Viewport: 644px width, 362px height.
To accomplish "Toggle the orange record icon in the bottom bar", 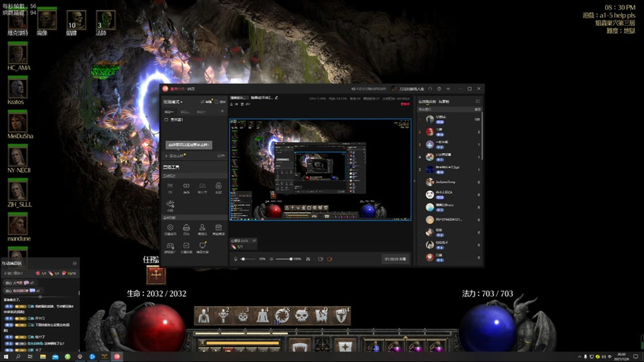I will pos(329,259).
